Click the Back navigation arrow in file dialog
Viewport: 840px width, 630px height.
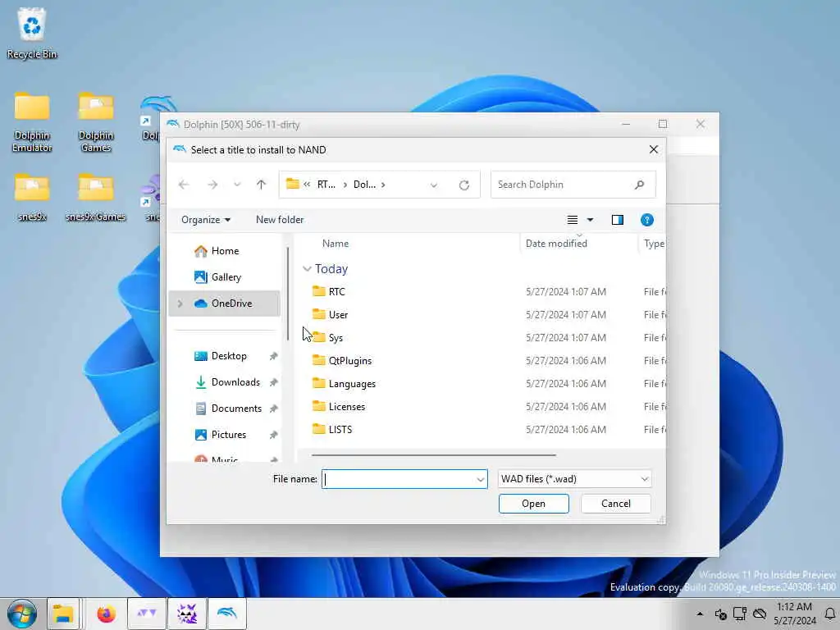point(184,185)
